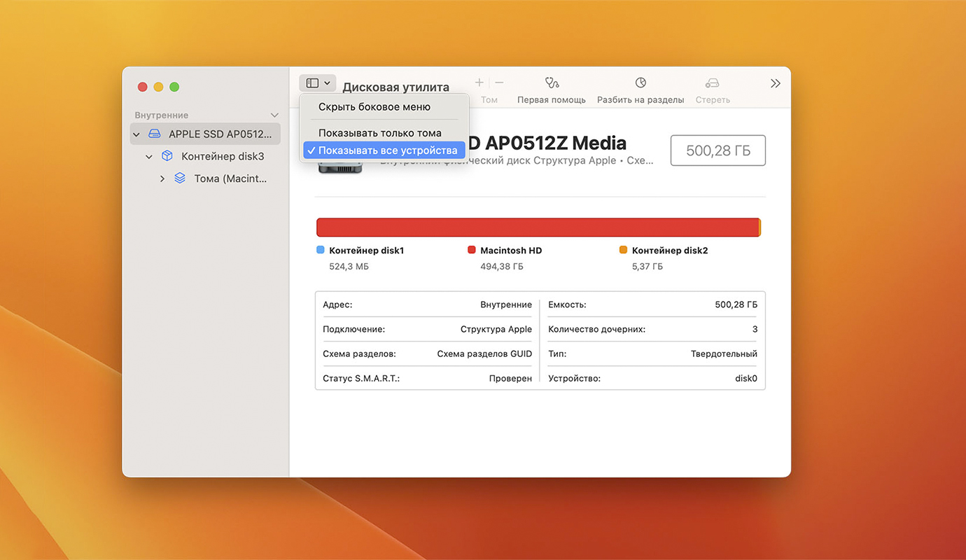The height and width of the screenshot is (560, 966).
Task: Open "Разбить на разделы" partition tool
Action: (640, 83)
